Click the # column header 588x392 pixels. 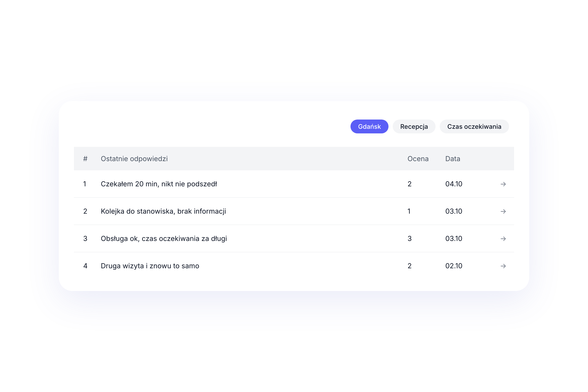point(85,159)
